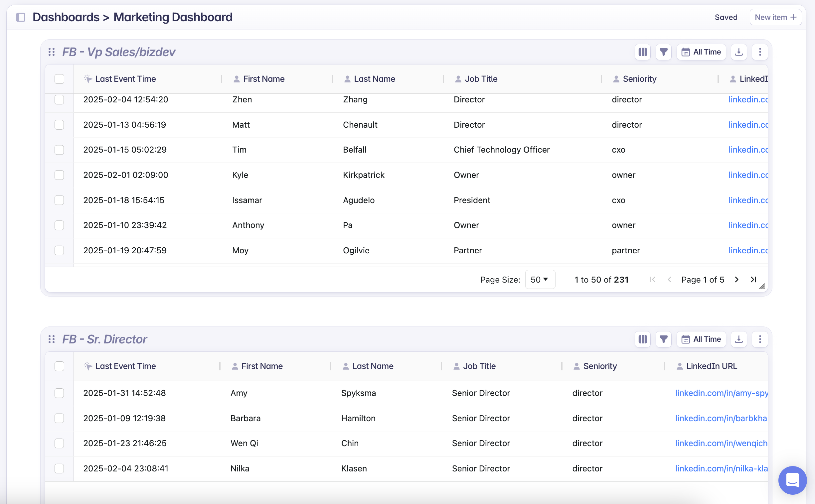Image resolution: width=815 pixels, height=504 pixels.
Task: Click the resize grip of the bizdev table
Action: 762,287
